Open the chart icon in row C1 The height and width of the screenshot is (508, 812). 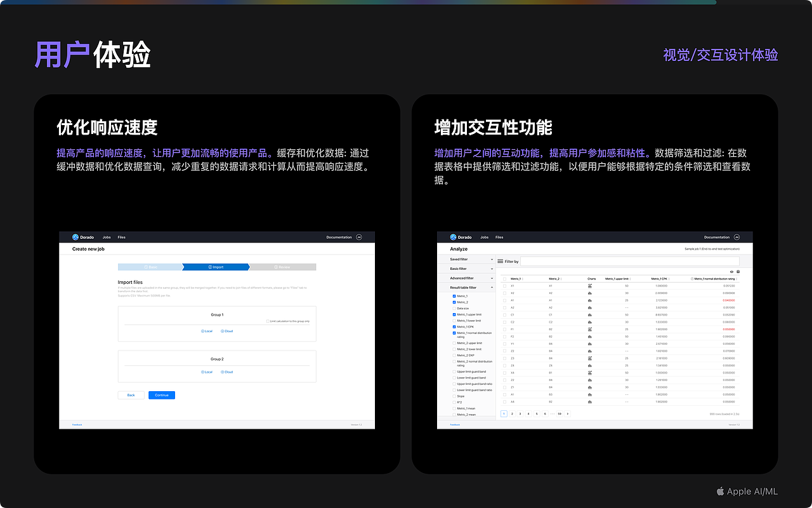tap(590, 315)
